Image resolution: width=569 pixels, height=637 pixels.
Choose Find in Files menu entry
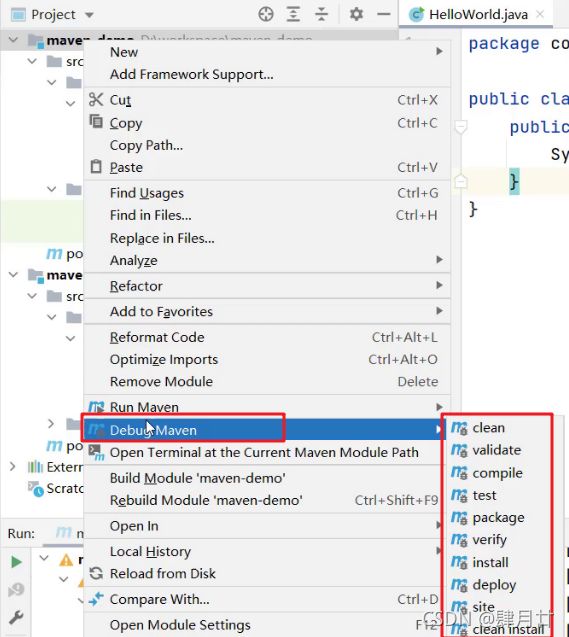tap(267, 215)
